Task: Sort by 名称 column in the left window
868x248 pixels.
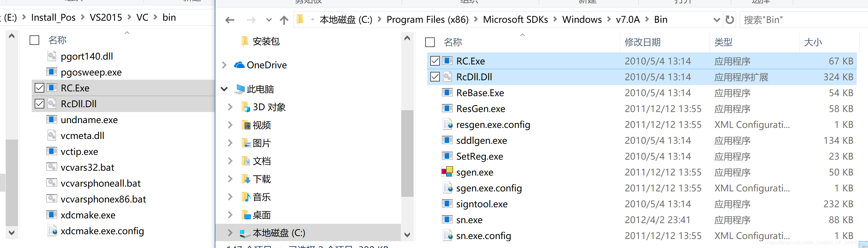Action: coord(57,40)
